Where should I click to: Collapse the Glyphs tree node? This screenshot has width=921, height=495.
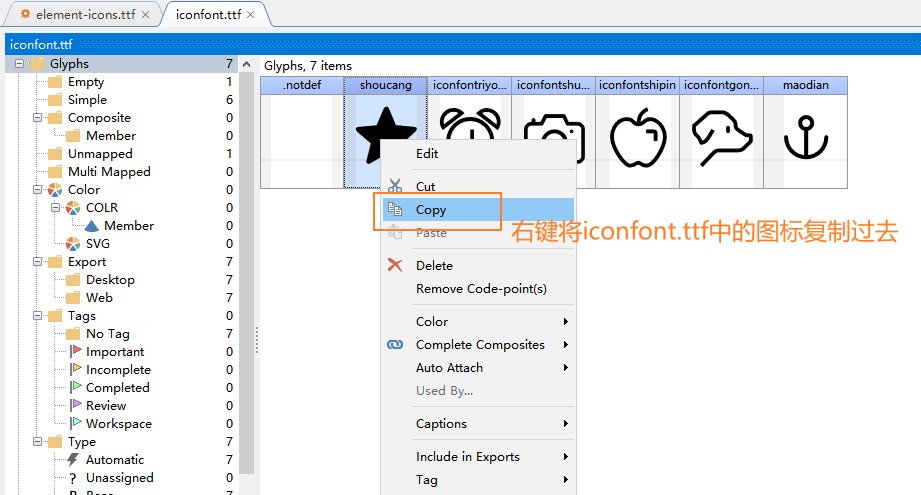coord(20,64)
